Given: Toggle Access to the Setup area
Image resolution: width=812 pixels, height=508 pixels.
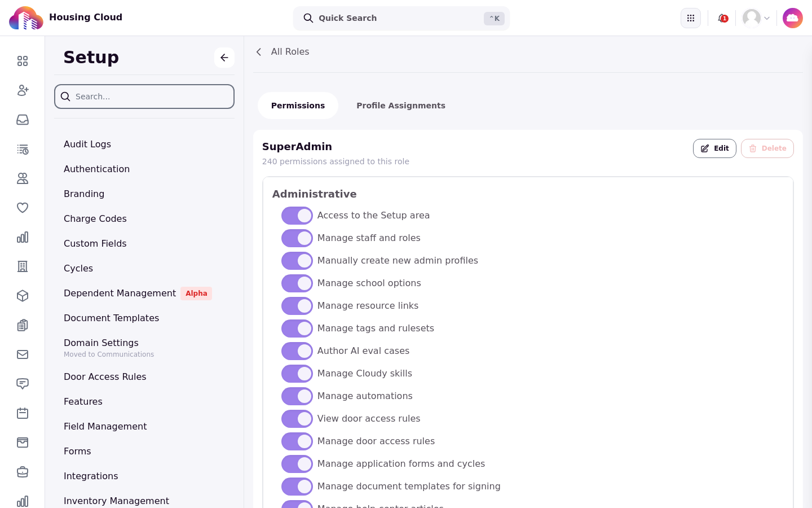Looking at the screenshot, I should click(297, 216).
